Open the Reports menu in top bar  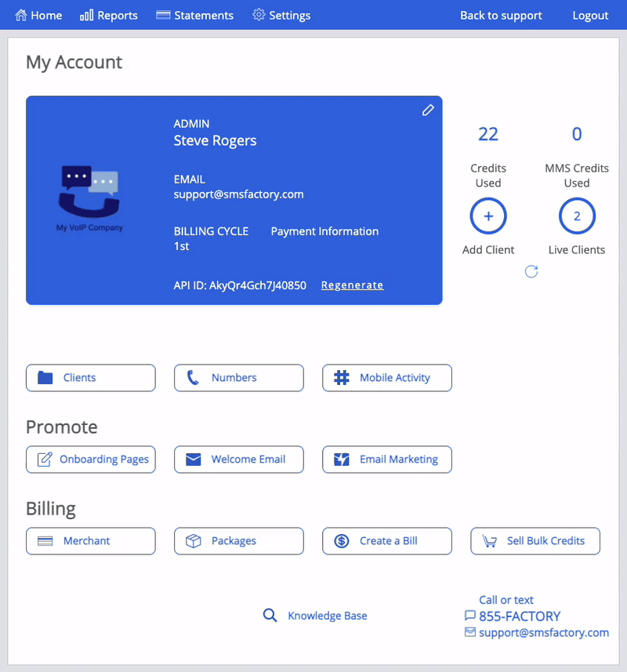click(109, 15)
